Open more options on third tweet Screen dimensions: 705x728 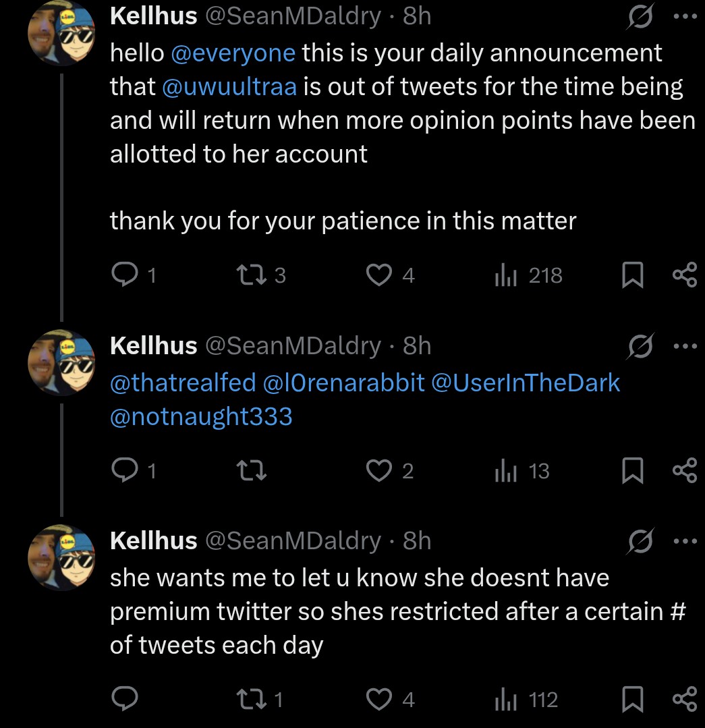point(684,540)
